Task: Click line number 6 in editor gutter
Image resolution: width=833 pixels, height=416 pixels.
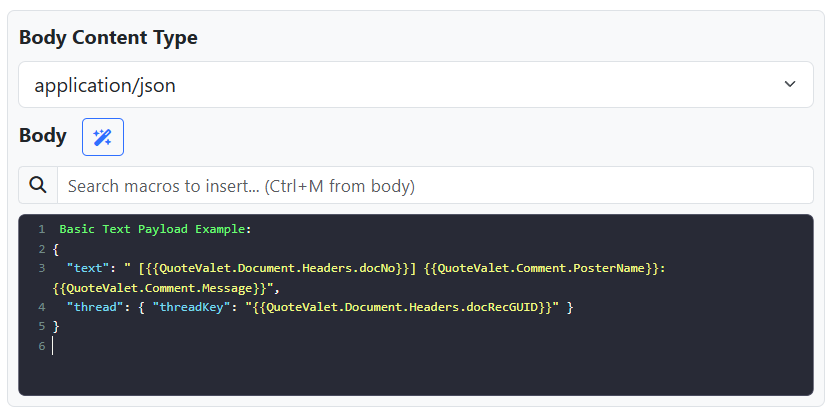Action: [x=41, y=346]
